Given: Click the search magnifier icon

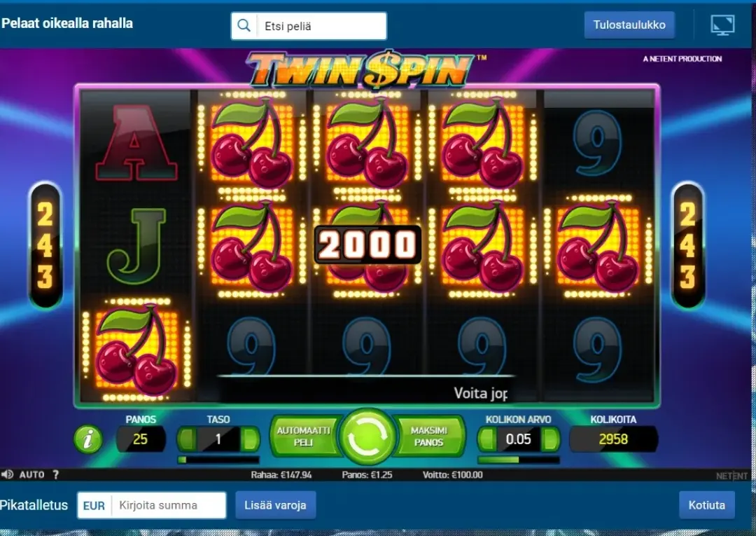Looking at the screenshot, I should [244, 25].
